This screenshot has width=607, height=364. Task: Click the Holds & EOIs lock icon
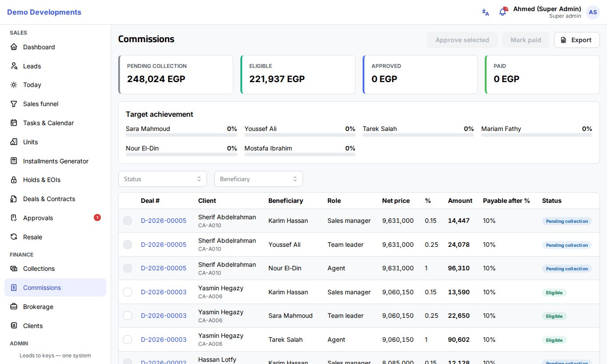click(x=14, y=180)
